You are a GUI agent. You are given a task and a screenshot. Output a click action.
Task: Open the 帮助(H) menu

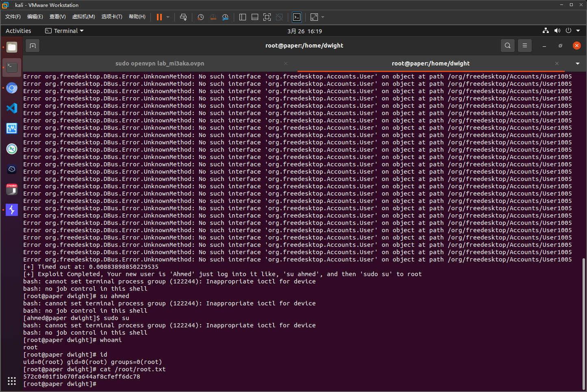(x=137, y=17)
